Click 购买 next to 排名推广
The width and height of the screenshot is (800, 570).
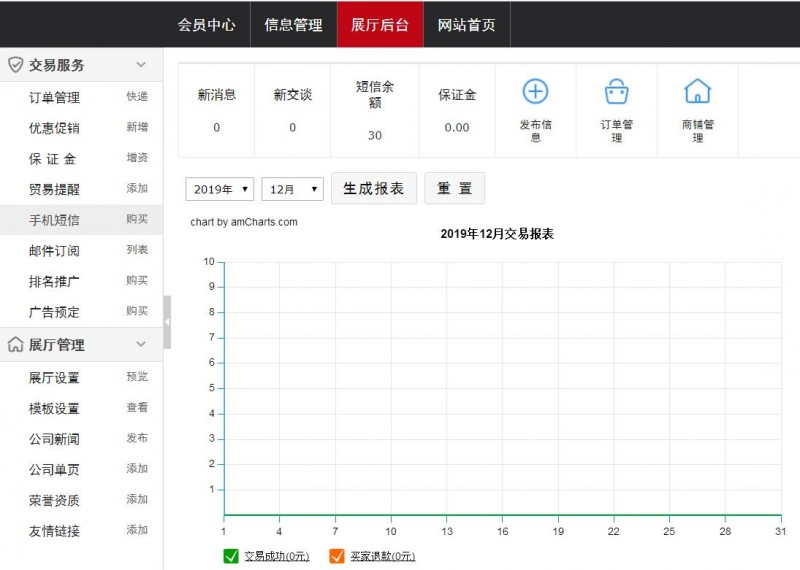click(x=137, y=281)
